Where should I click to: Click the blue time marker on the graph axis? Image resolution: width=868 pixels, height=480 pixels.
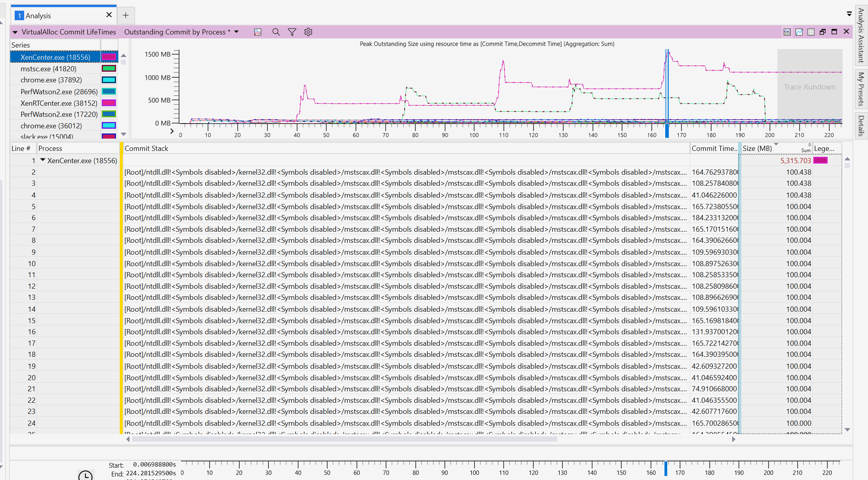point(667,131)
